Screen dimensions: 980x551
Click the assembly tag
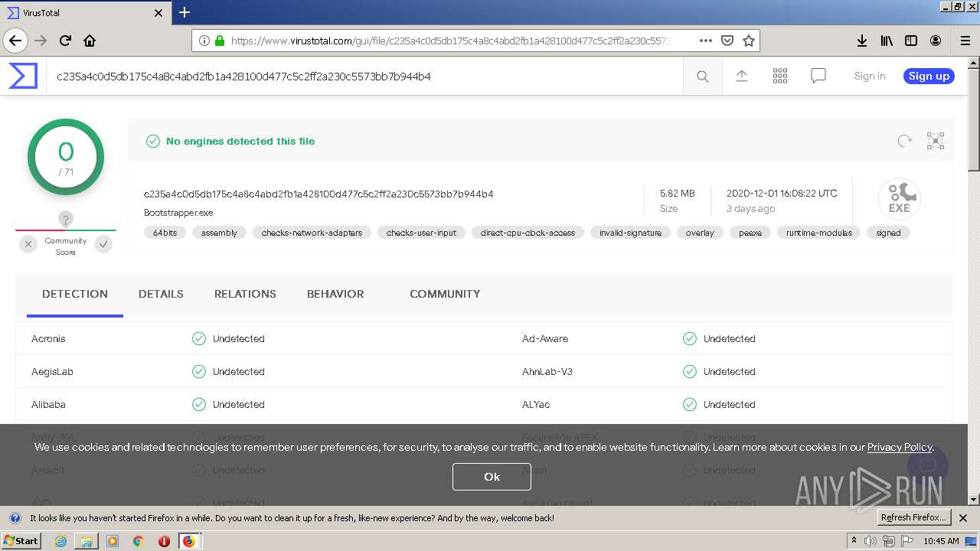pos(219,233)
